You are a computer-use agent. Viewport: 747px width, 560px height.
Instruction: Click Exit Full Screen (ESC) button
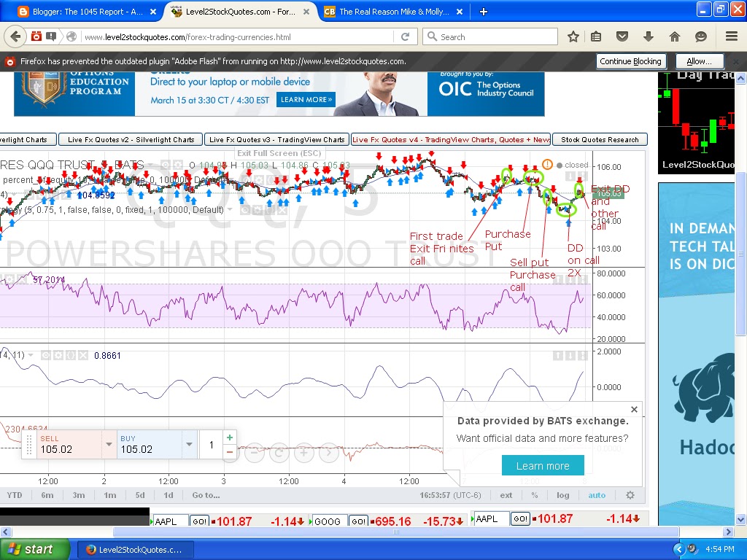279,153
